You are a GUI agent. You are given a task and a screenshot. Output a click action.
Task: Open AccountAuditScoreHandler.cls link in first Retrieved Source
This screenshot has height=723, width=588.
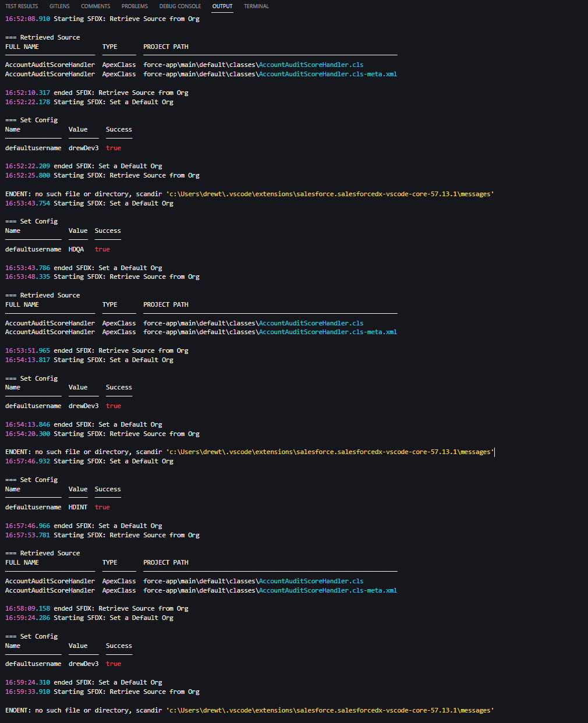[310, 65]
